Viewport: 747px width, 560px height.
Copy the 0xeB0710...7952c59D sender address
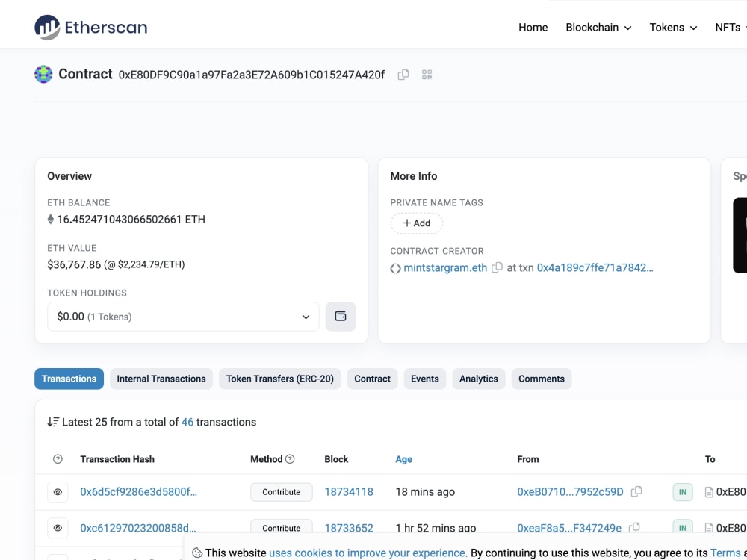636,491
